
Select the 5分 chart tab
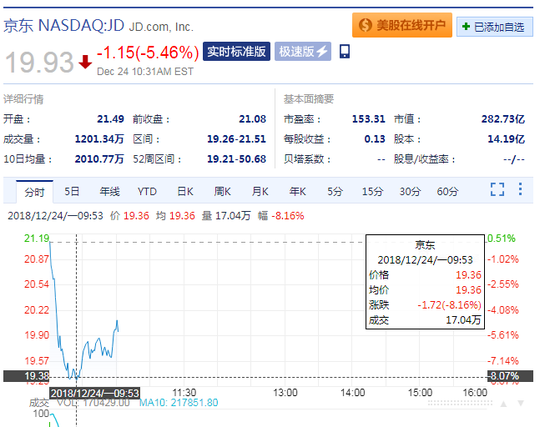coord(335,192)
